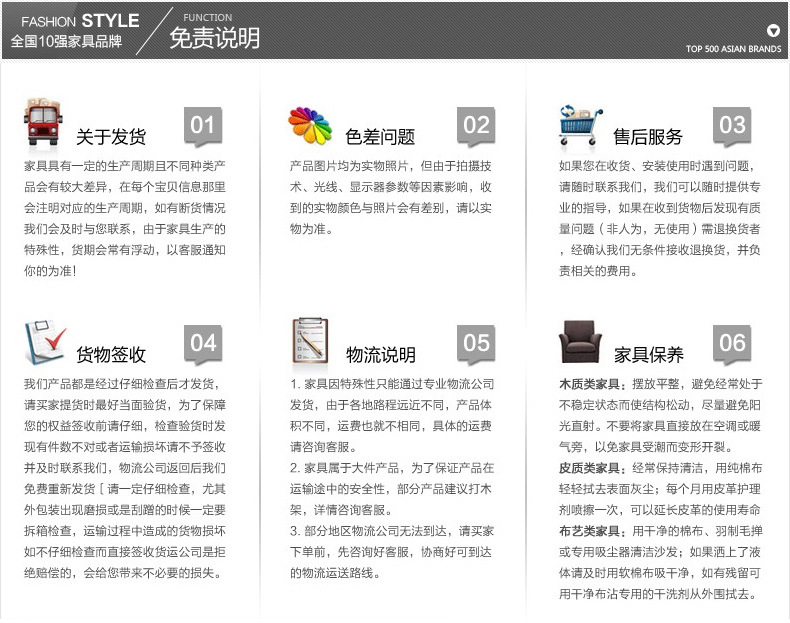Click logistics item 1. 家具因特殊性
This screenshot has width=790, height=623.
391,384
